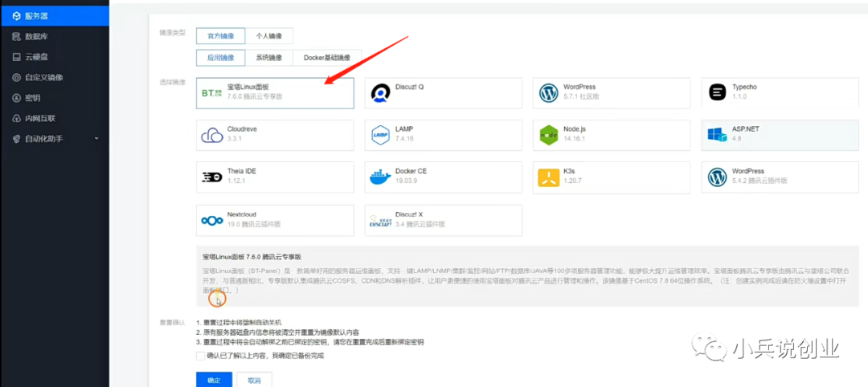Click the Cloudreve cloud logo icon
Screen dimensions: 868x387
coord(211,136)
